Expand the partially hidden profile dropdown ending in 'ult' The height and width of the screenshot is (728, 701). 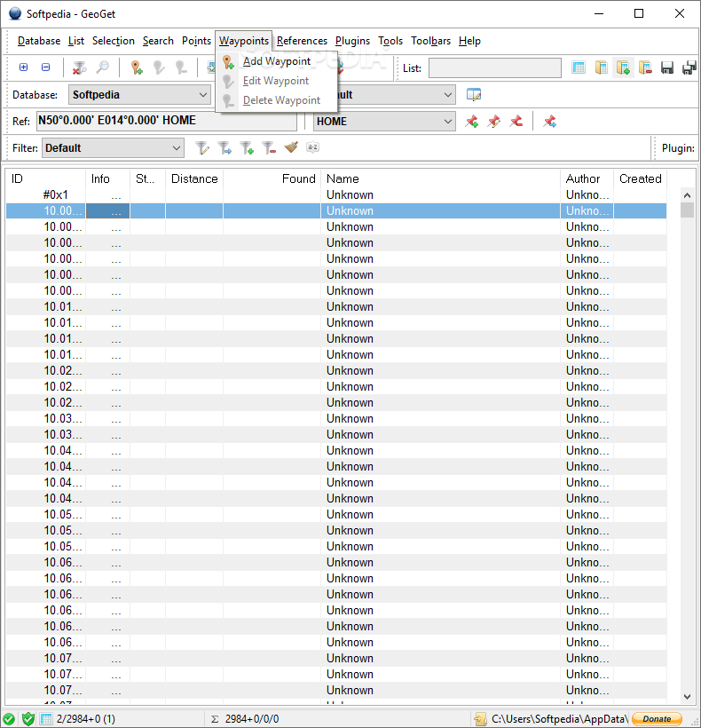click(397, 95)
